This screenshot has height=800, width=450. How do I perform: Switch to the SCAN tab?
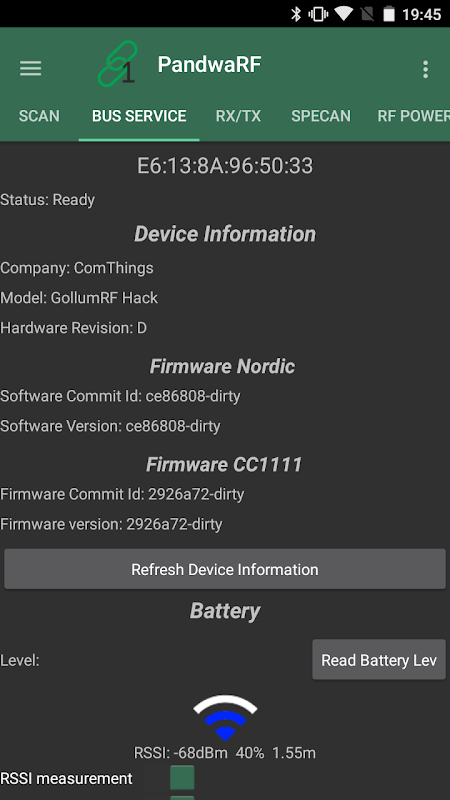click(39, 116)
